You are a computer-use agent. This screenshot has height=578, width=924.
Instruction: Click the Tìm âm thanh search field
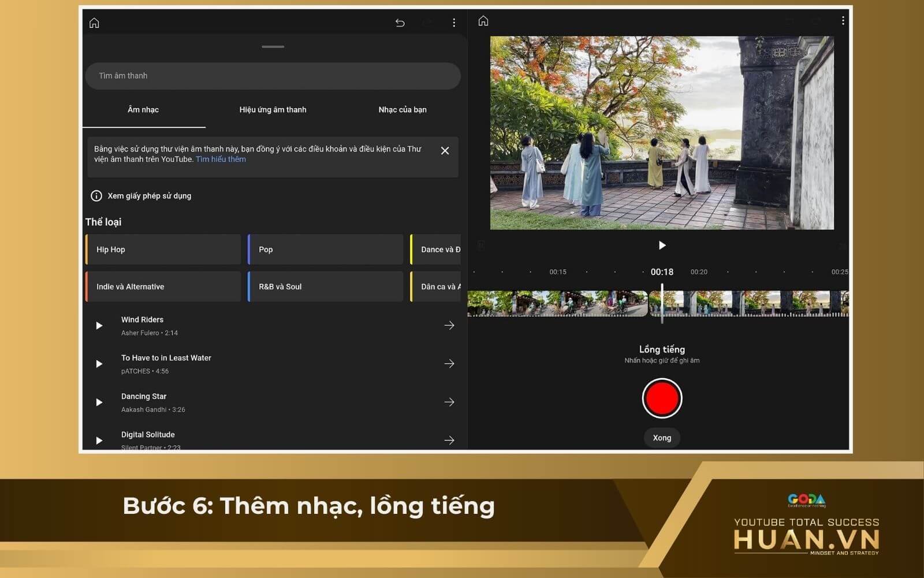tap(273, 76)
